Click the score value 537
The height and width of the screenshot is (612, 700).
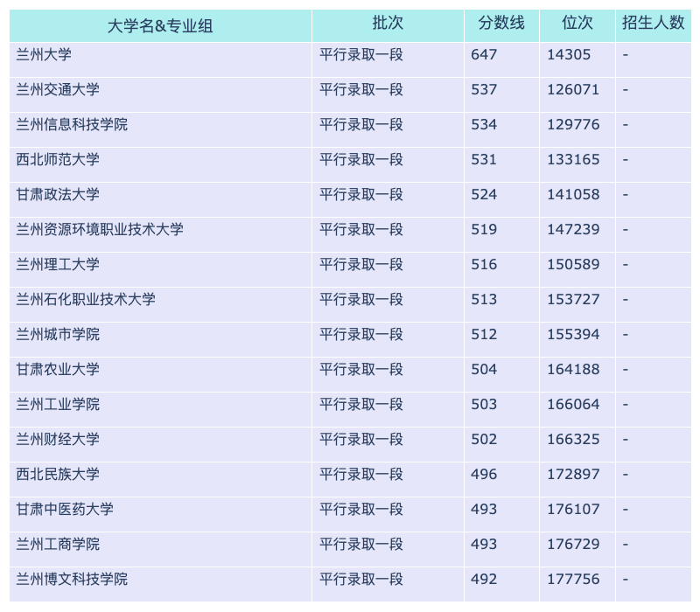484,90
